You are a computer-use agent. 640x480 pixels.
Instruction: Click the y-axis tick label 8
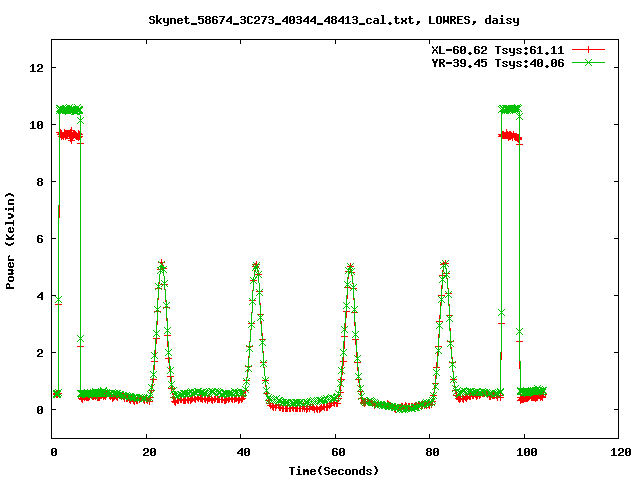pyautogui.click(x=40, y=182)
